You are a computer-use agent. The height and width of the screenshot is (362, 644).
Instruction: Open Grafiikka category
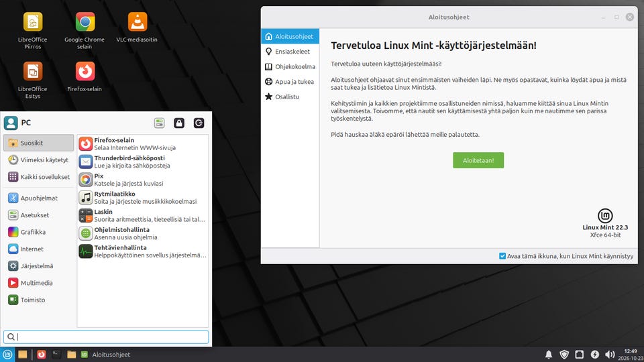[x=39, y=232]
